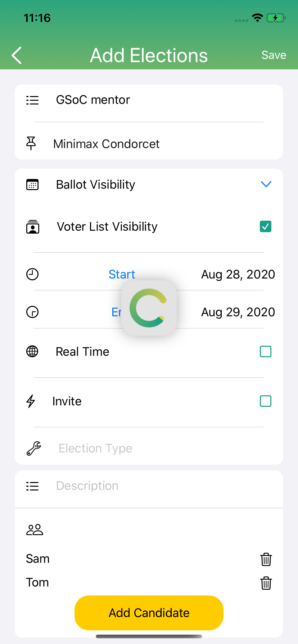The width and height of the screenshot is (298, 644).
Task: Tap the clock icon beside Start
Action: pyautogui.click(x=32, y=274)
